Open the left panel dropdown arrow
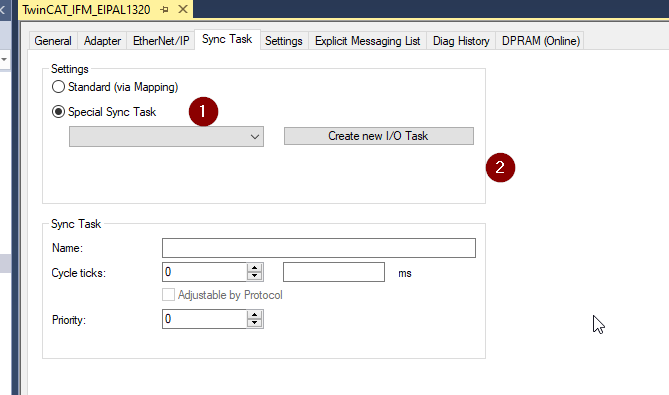This screenshot has height=395, width=669. click(4, 59)
